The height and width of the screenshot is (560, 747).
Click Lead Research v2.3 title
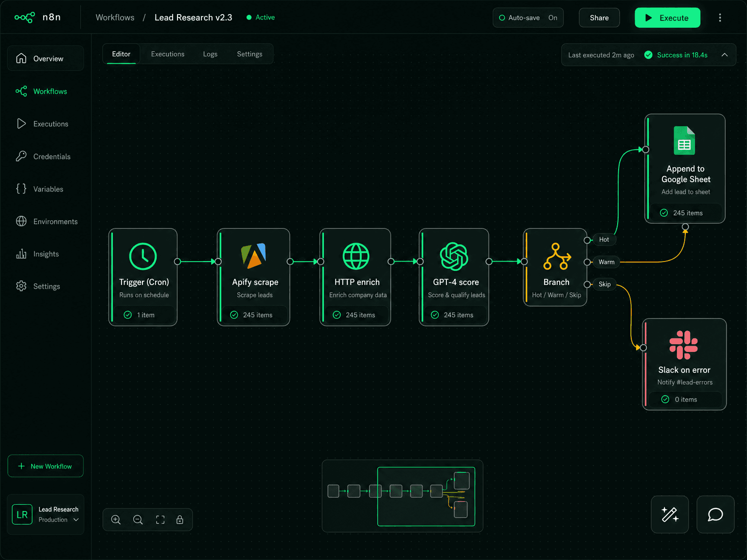(x=193, y=17)
